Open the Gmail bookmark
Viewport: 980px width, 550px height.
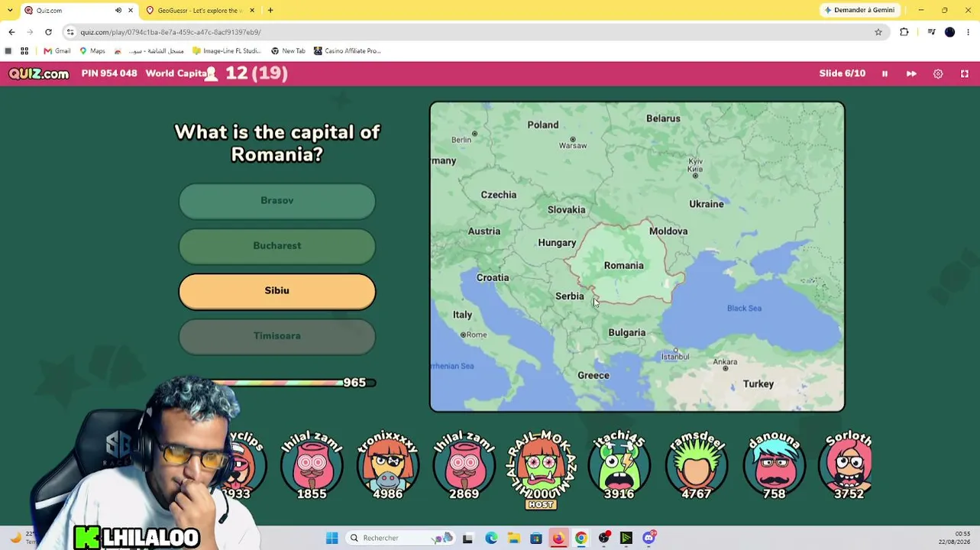(x=57, y=51)
